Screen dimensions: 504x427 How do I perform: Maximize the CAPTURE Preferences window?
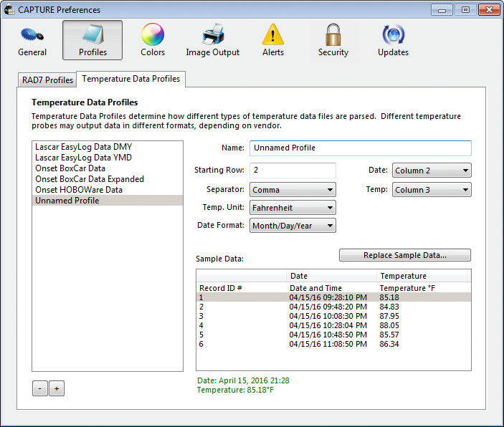tap(465, 10)
